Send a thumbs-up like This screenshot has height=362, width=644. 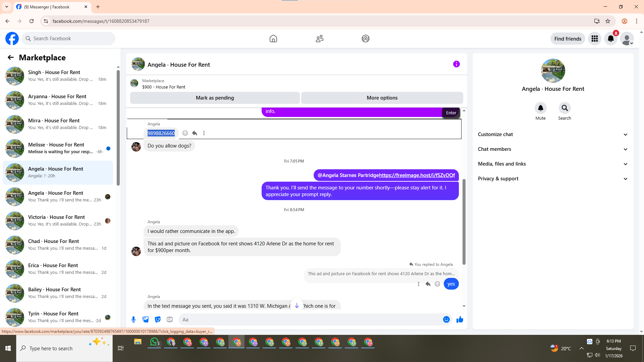(460, 319)
